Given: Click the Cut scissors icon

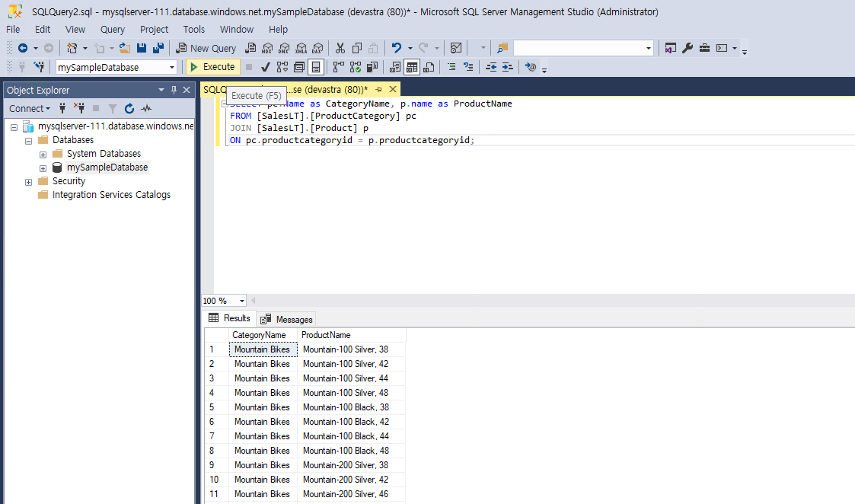Looking at the screenshot, I should pyautogui.click(x=340, y=48).
